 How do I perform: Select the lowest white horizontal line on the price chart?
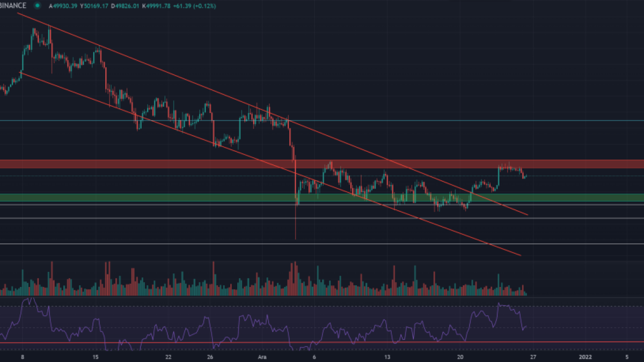161,244
